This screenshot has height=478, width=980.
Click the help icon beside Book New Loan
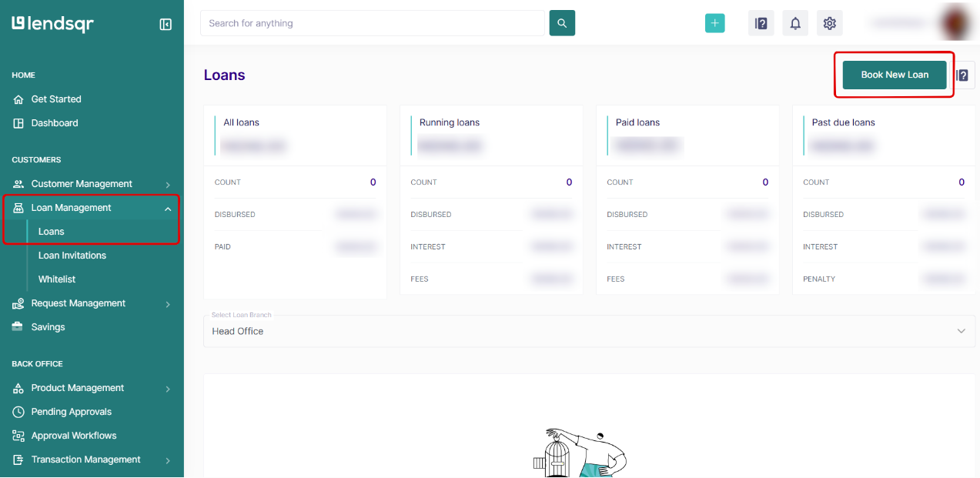(962, 75)
